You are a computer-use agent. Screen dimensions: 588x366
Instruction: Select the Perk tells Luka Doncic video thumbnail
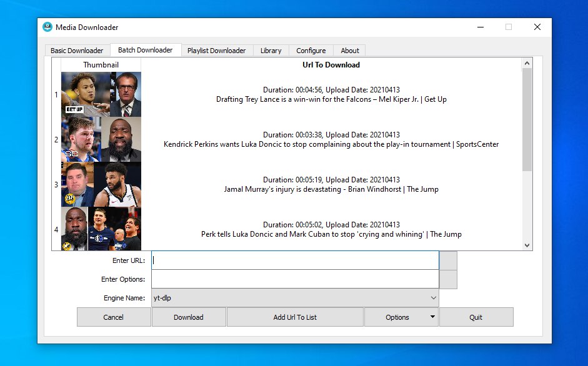point(101,229)
